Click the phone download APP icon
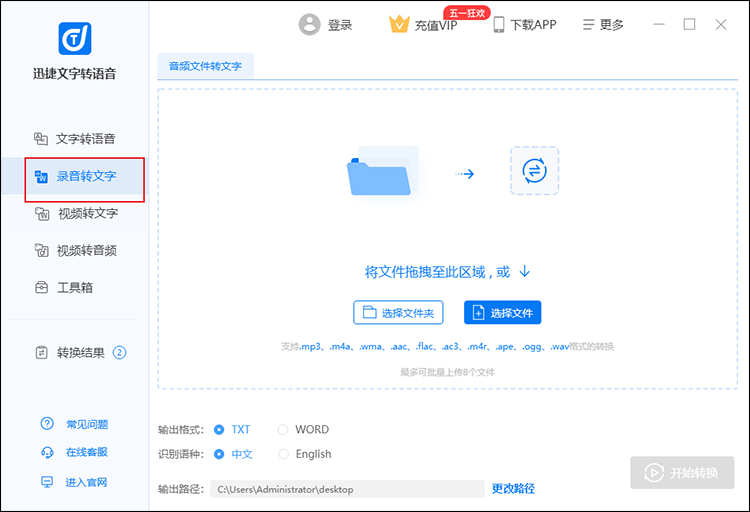The height and width of the screenshot is (512, 750). (499, 24)
